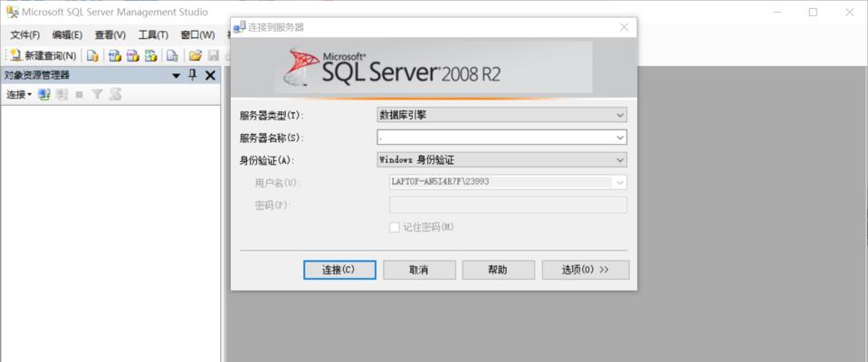The width and height of the screenshot is (868, 362).
Task: Click the 选项(O) >> button
Action: tap(585, 270)
